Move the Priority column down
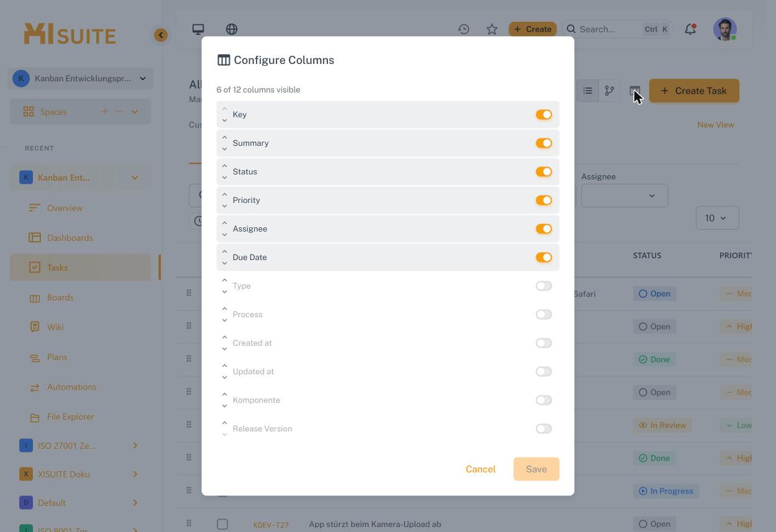The width and height of the screenshot is (776, 532). (x=225, y=206)
